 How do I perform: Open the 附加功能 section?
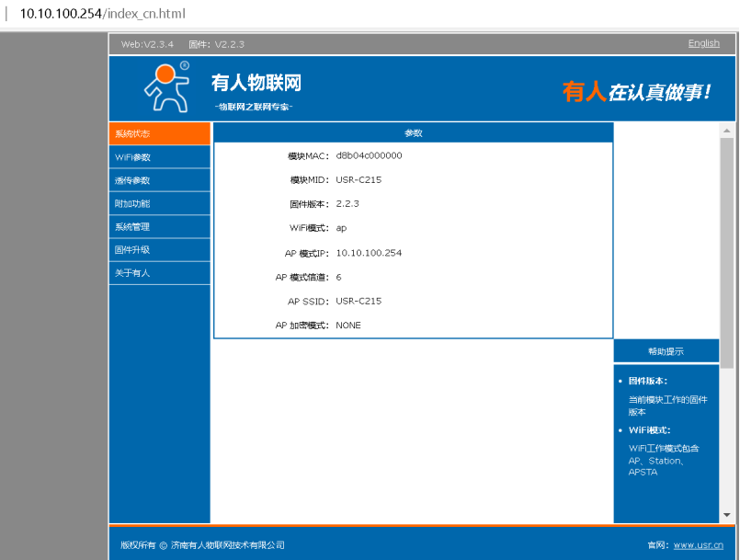click(159, 203)
